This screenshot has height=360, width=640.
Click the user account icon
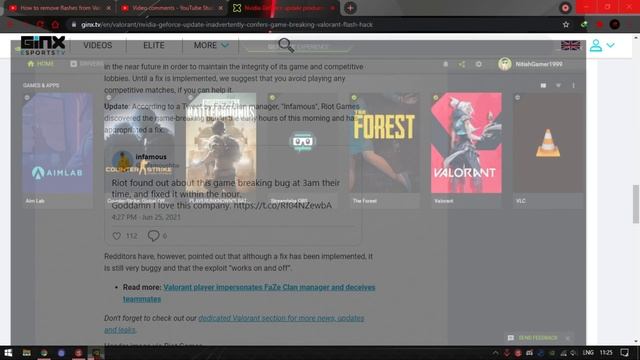coord(596,45)
